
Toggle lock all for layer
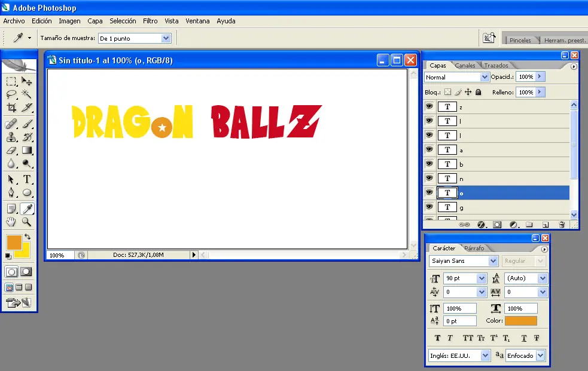478,92
